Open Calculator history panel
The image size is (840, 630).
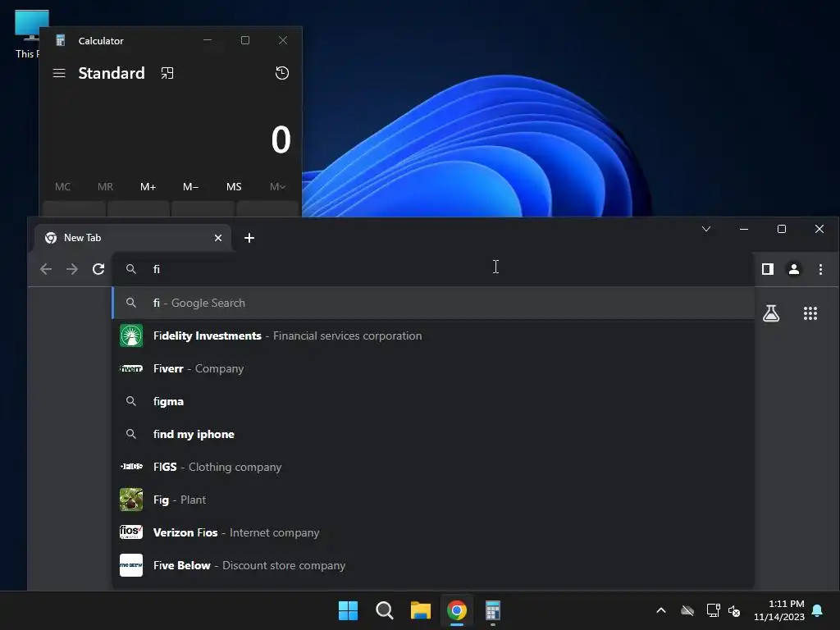tap(282, 73)
